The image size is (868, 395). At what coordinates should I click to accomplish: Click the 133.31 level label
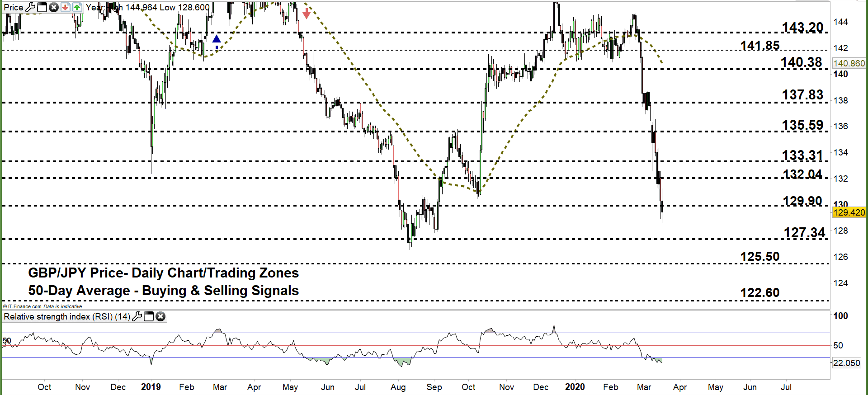pyautogui.click(x=802, y=155)
